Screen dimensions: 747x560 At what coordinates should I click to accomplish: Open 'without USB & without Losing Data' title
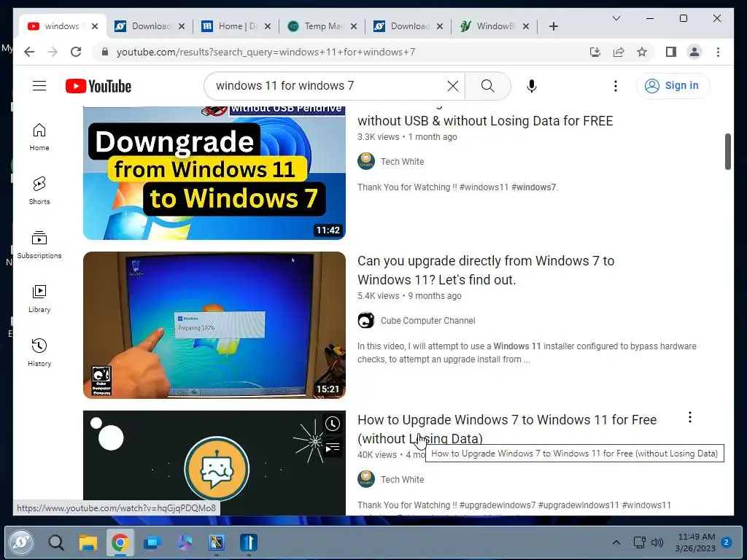485,121
